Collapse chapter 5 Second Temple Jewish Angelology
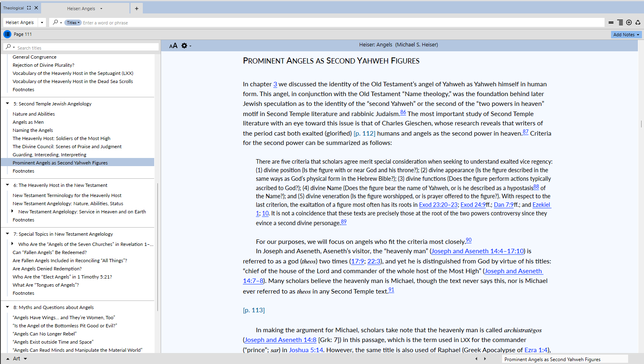This screenshot has width=644, height=364. [7, 103]
